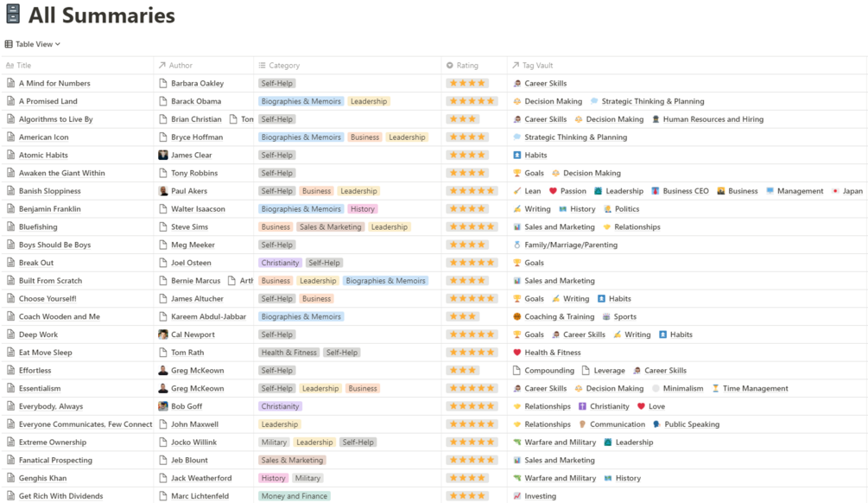This screenshot has width=868, height=503.
Task: Click the Title column header
Action: point(18,66)
